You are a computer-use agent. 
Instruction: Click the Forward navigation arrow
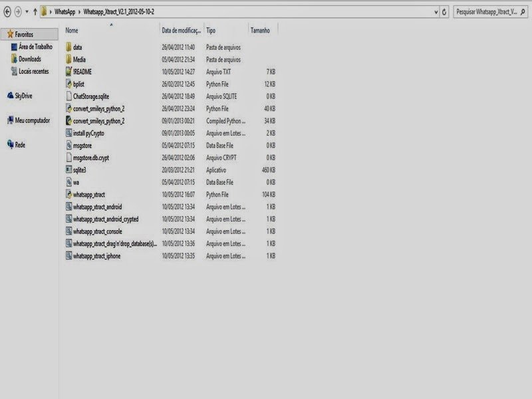click(18, 12)
